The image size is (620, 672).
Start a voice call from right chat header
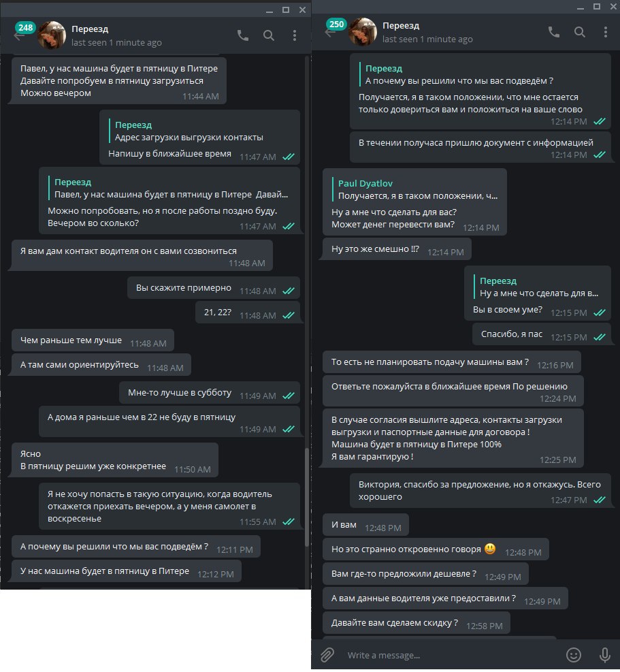click(x=554, y=32)
